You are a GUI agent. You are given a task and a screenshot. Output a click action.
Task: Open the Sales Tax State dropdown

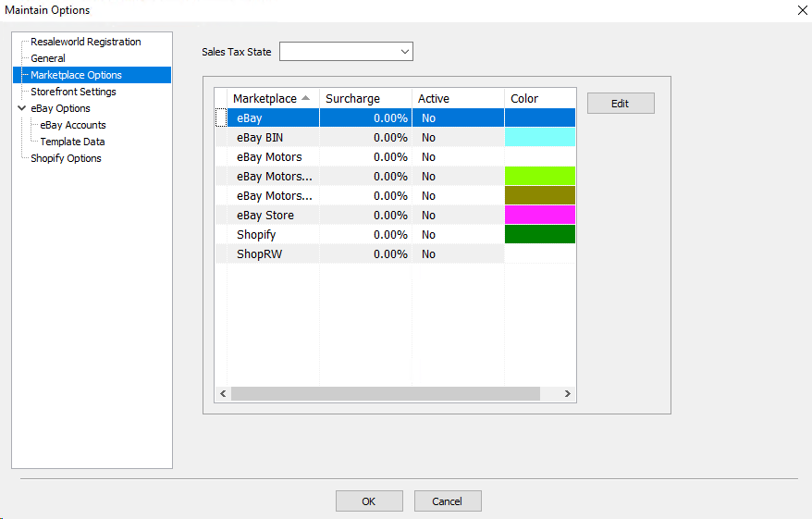click(x=346, y=51)
